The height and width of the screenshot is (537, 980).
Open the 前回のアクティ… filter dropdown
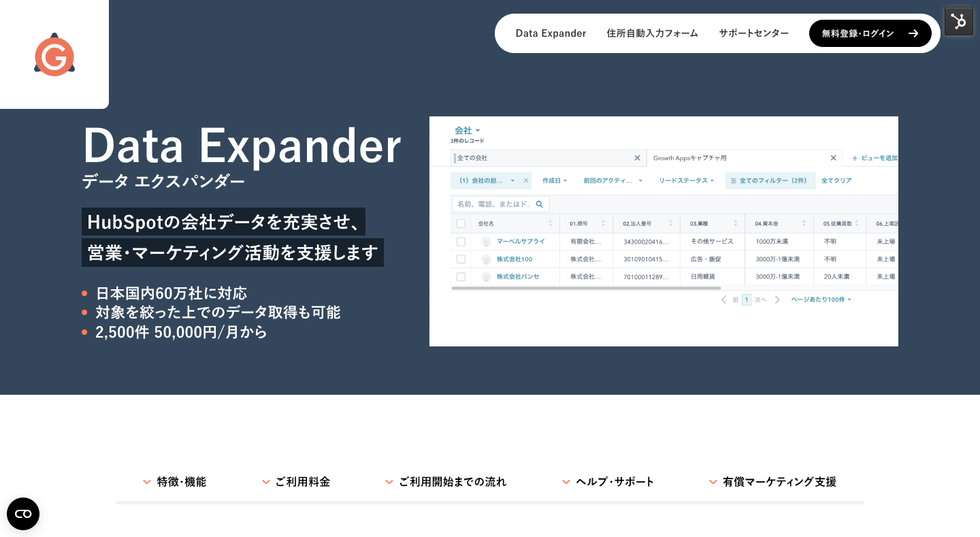pyautogui.click(x=612, y=181)
